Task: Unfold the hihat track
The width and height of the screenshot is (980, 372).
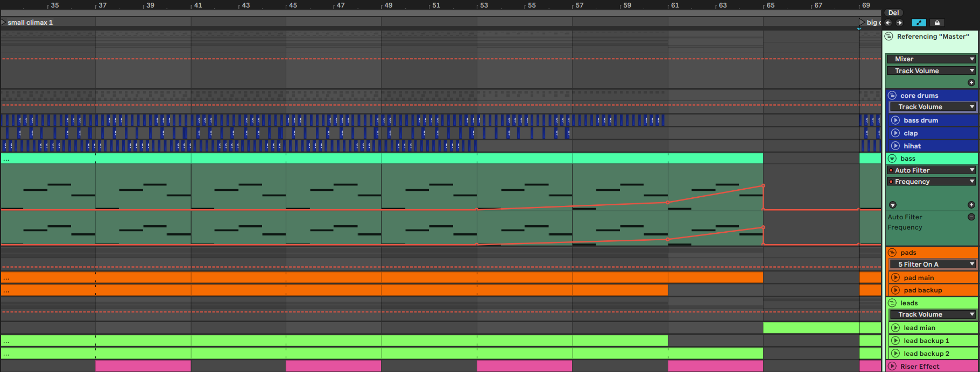Action: click(x=896, y=146)
